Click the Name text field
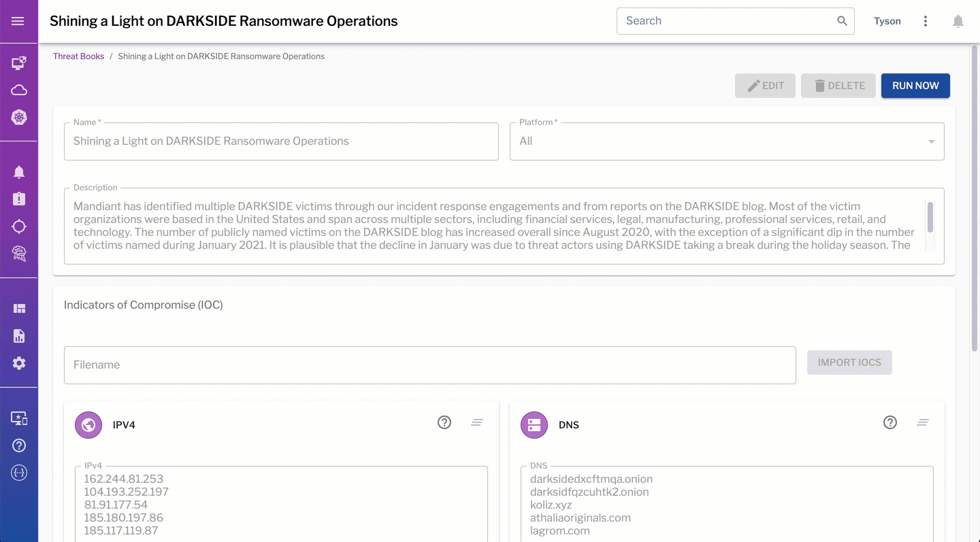The height and width of the screenshot is (542, 980). point(281,141)
